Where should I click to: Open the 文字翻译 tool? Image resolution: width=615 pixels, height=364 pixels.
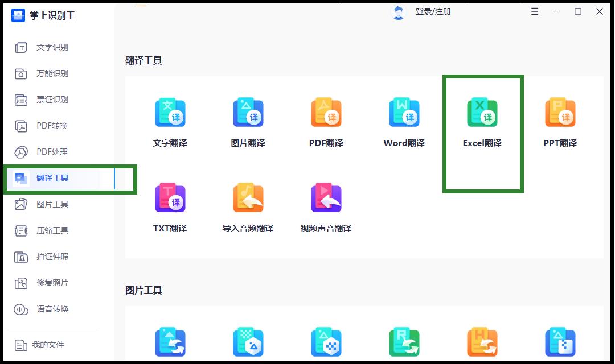click(x=170, y=119)
